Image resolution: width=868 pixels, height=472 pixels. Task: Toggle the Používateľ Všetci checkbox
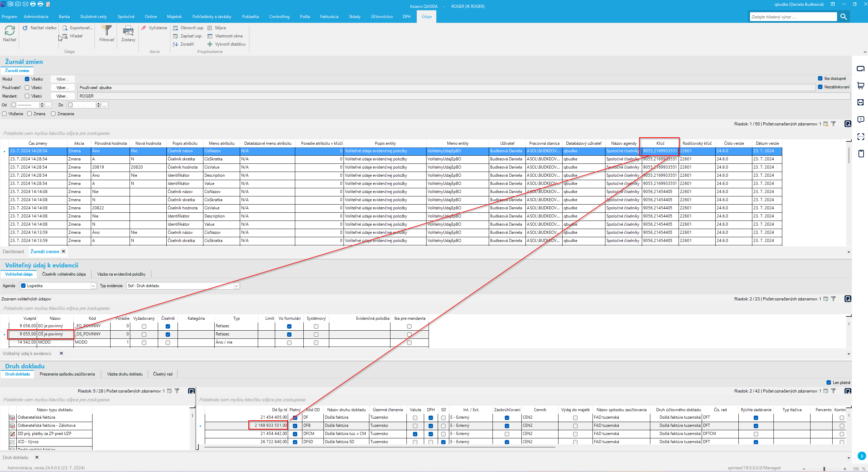(27, 88)
